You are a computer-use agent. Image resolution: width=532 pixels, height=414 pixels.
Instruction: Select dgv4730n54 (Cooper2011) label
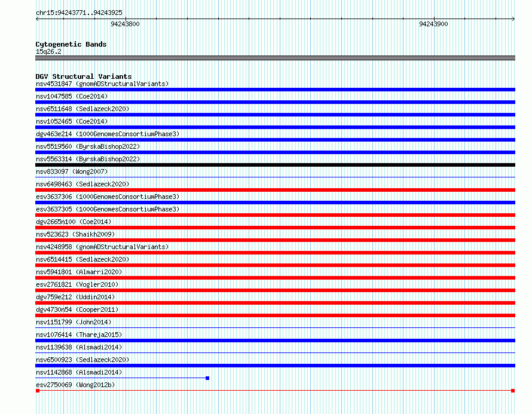[x=77, y=309]
